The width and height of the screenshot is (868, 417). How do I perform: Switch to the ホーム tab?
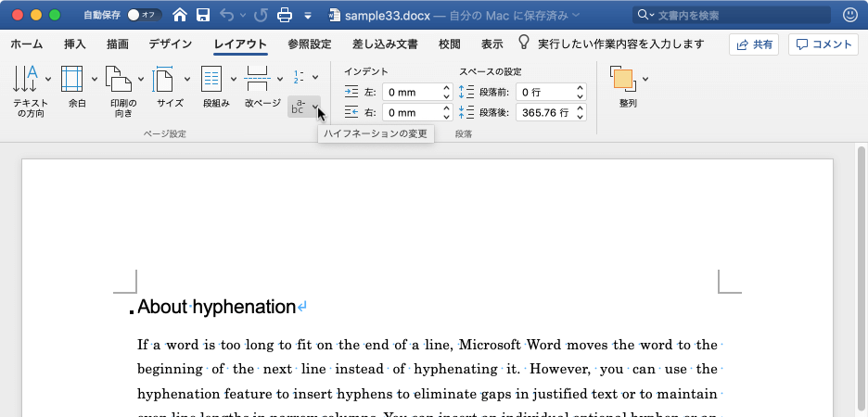26,44
